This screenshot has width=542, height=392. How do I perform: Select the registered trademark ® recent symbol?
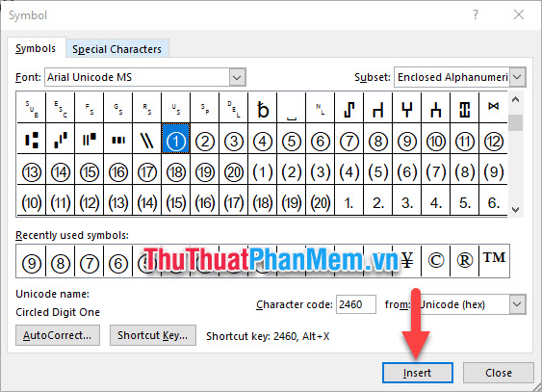(x=465, y=260)
